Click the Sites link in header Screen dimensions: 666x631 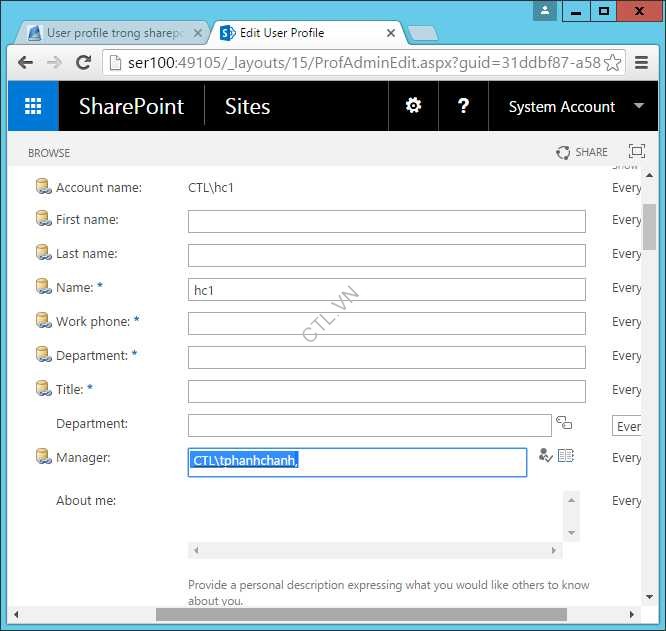(247, 106)
